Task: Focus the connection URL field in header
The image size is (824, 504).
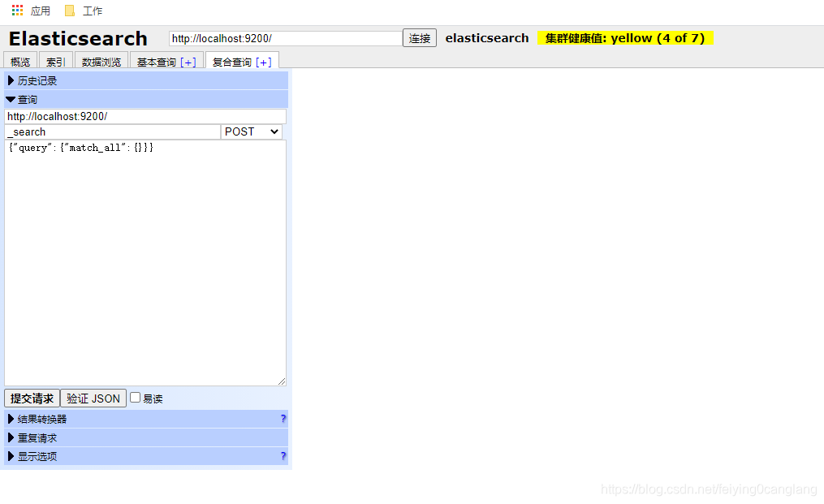Action: [x=285, y=38]
